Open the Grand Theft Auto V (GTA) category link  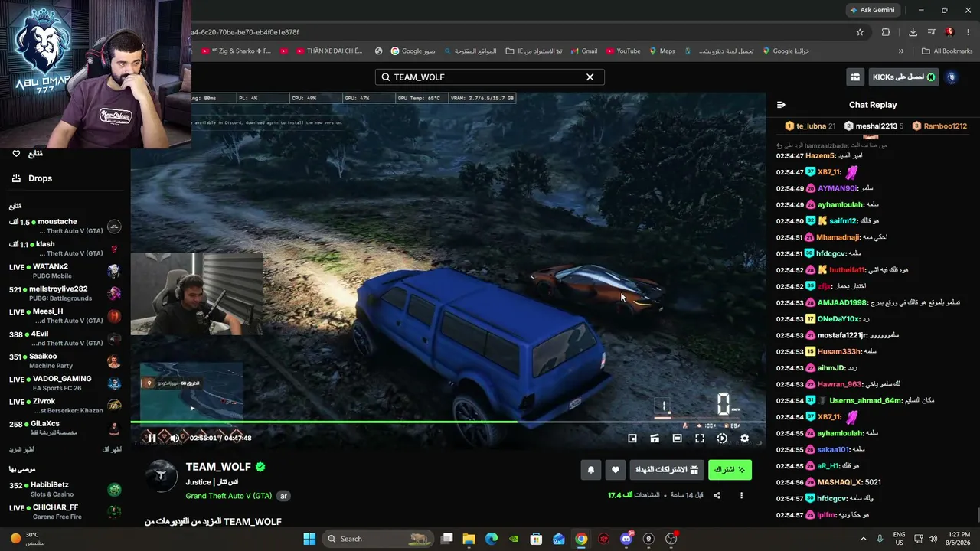coord(229,496)
